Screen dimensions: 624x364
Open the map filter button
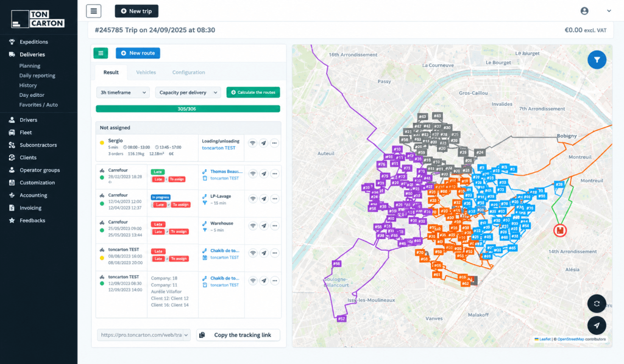tap(597, 60)
